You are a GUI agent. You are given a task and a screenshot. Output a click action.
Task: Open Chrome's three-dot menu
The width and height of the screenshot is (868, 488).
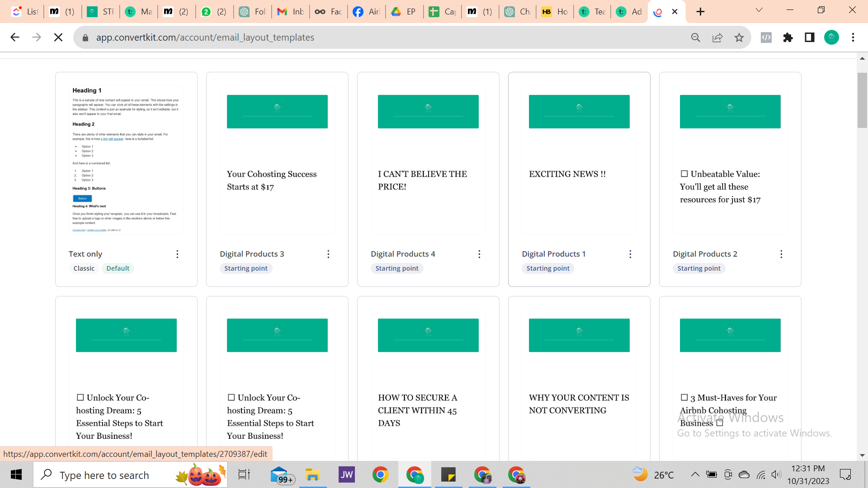[853, 38]
